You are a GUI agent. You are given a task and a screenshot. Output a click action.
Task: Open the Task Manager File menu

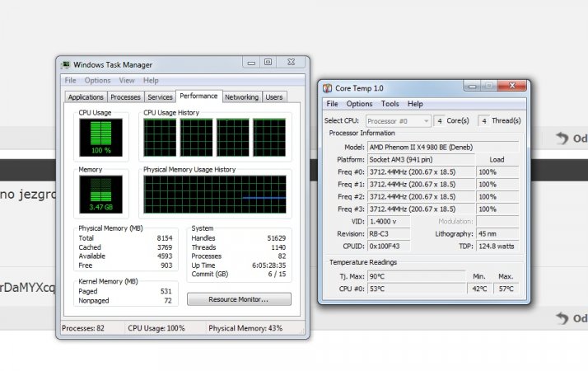tap(70, 80)
